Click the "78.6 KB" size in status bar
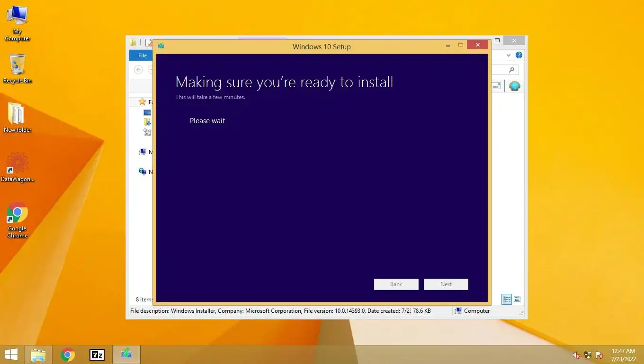 [422, 311]
